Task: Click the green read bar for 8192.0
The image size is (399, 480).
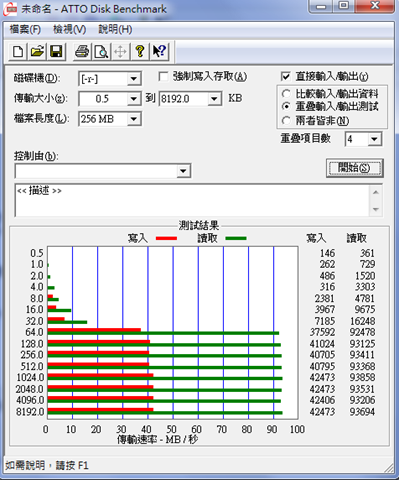Action: [x=165, y=413]
